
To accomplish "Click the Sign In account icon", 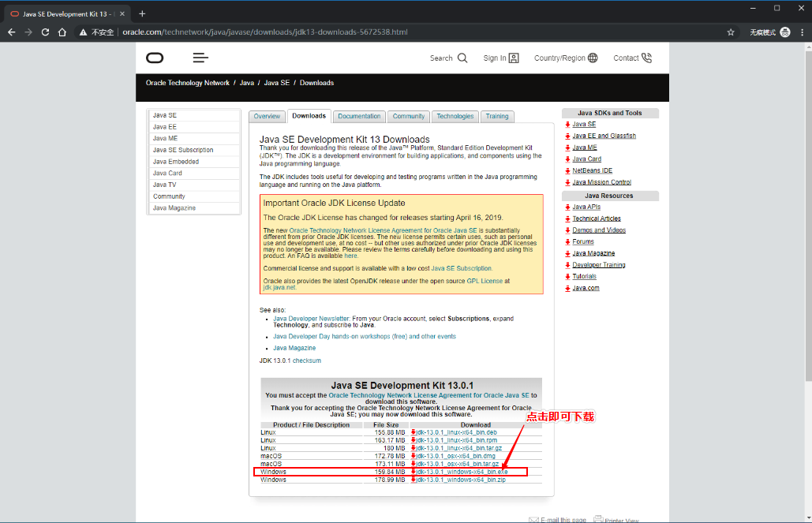I will tap(512, 58).
